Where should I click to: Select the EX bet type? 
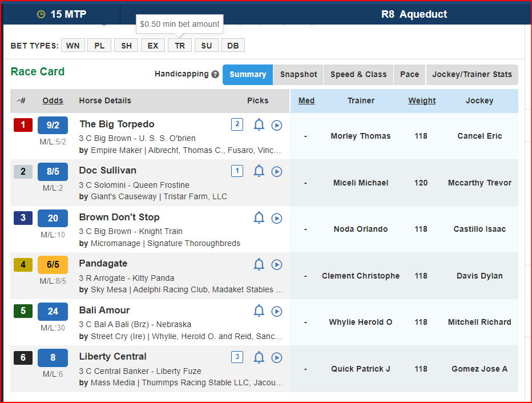pos(153,46)
